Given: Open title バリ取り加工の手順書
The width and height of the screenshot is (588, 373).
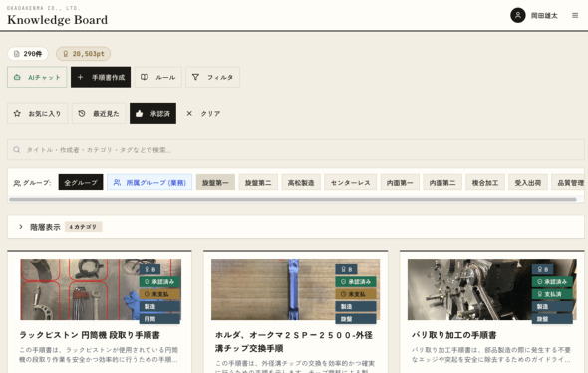Looking at the screenshot, I should pyautogui.click(x=454, y=335).
